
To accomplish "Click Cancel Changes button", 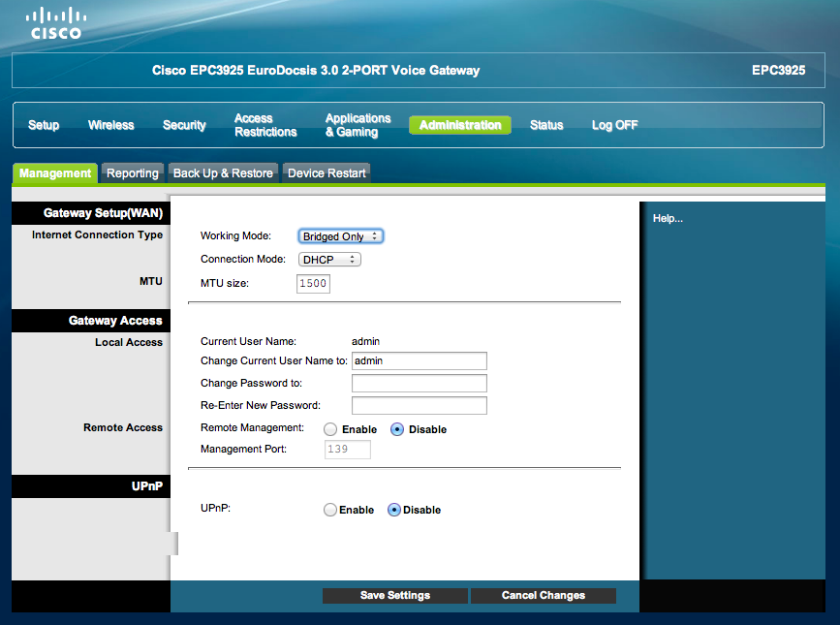I will pos(544,596).
